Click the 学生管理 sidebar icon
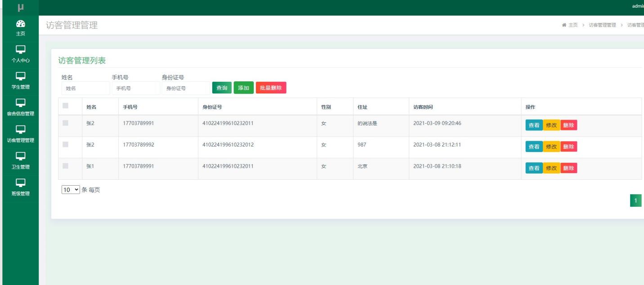This screenshot has width=644, height=285. coord(20,76)
